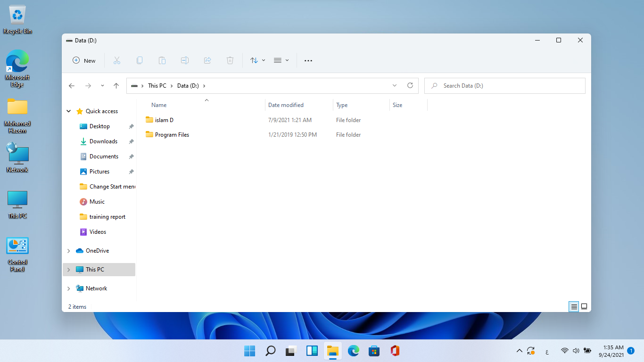This screenshot has height=362, width=644.
Task: Expand the OneDrive tree node
Action: 69,251
